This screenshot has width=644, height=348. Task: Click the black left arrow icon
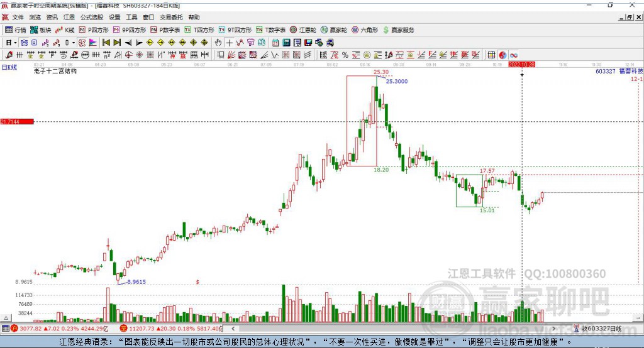coord(128,43)
